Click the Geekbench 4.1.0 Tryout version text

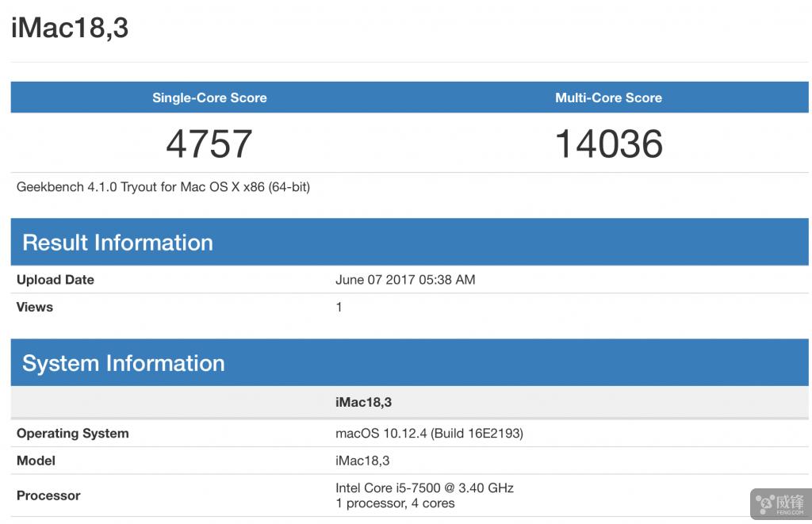(x=163, y=187)
